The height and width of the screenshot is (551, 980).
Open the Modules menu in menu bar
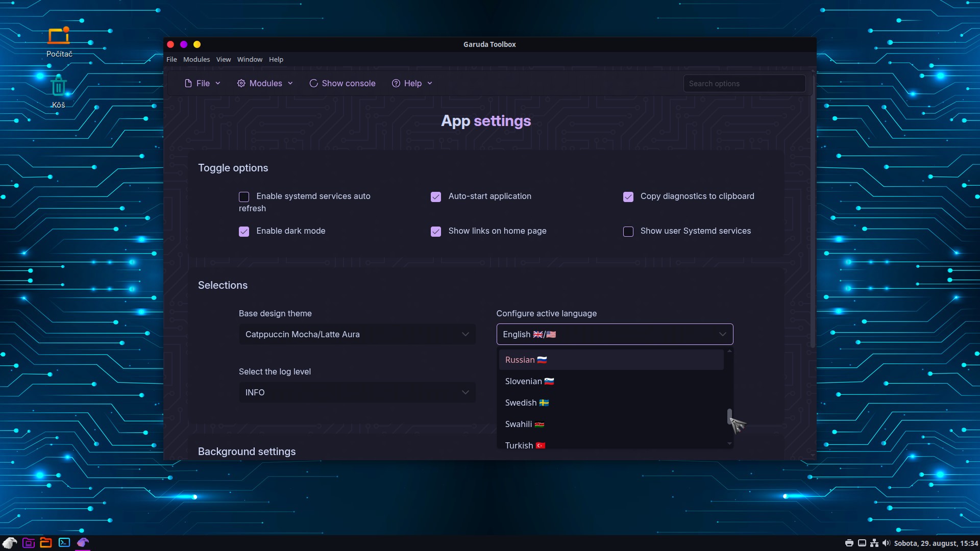pyautogui.click(x=197, y=60)
